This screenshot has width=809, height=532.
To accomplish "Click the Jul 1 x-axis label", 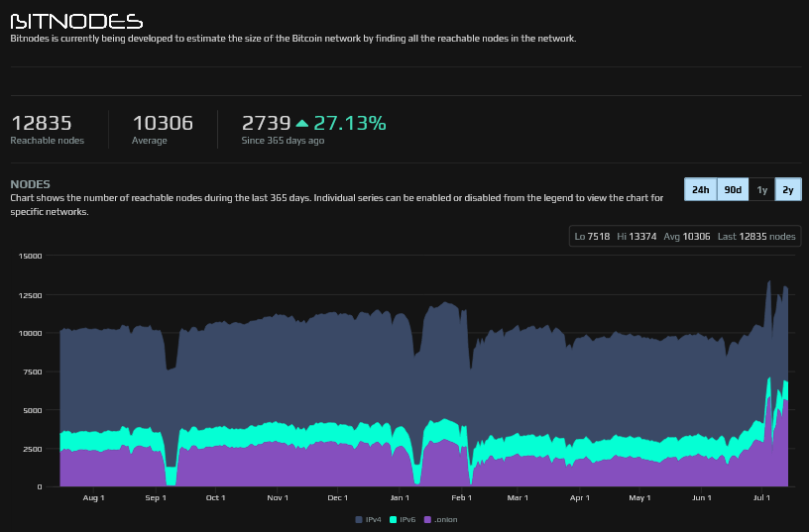I will click(x=761, y=497).
